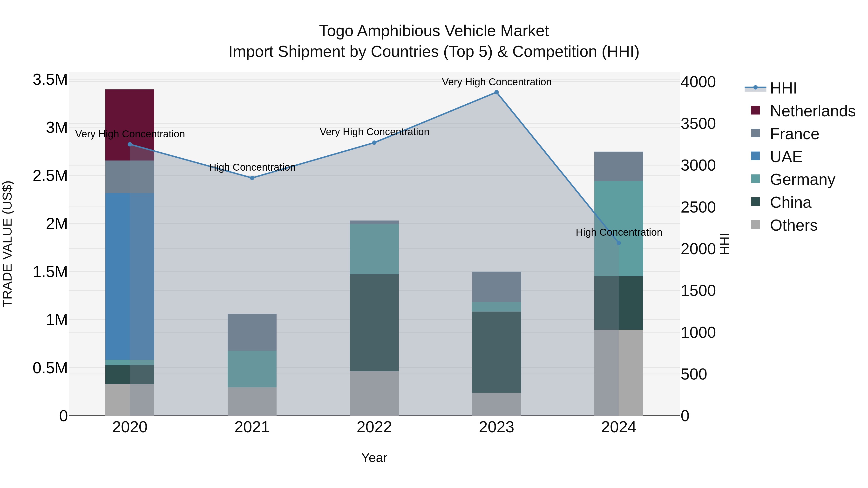This screenshot has width=868, height=488.
Task: Click the 2020 x-axis label
Action: (130, 427)
